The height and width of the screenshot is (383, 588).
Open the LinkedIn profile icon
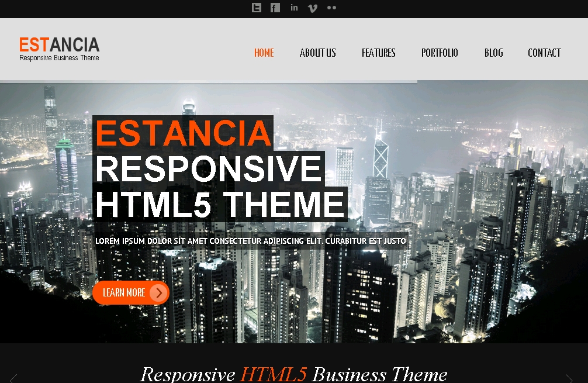294,8
